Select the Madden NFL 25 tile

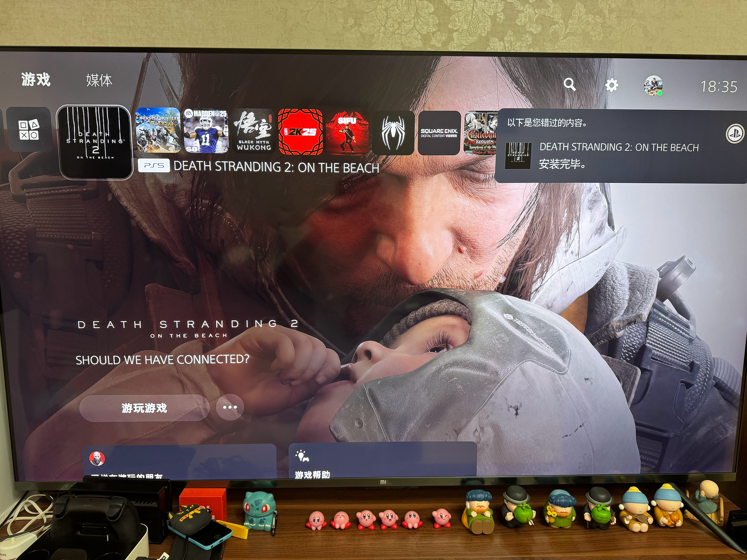[x=206, y=131]
